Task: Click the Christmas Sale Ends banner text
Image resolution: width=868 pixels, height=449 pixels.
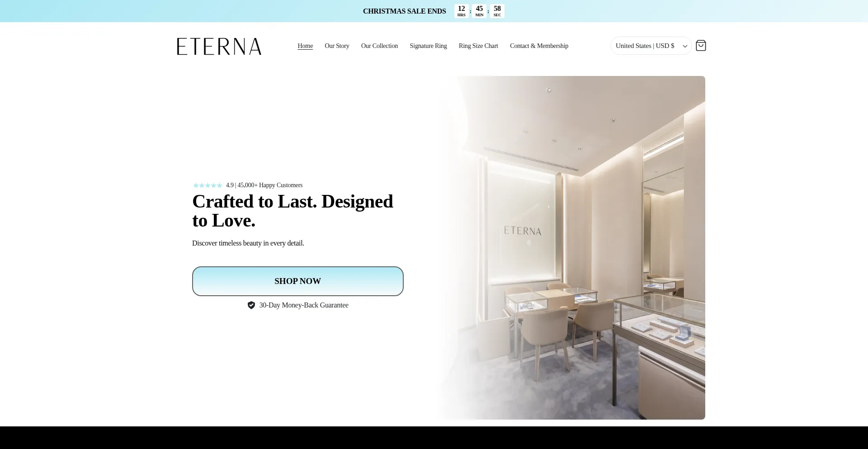Action: pyautogui.click(x=404, y=11)
